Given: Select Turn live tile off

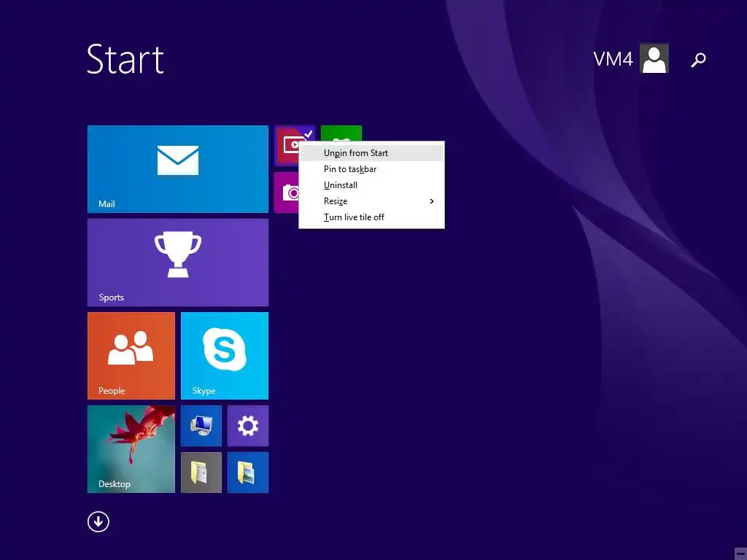Looking at the screenshot, I should [371, 217].
